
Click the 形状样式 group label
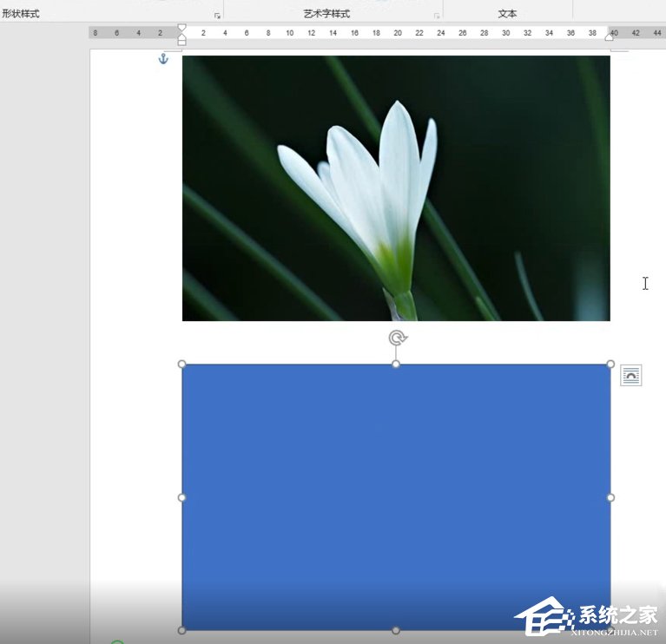pos(21,14)
